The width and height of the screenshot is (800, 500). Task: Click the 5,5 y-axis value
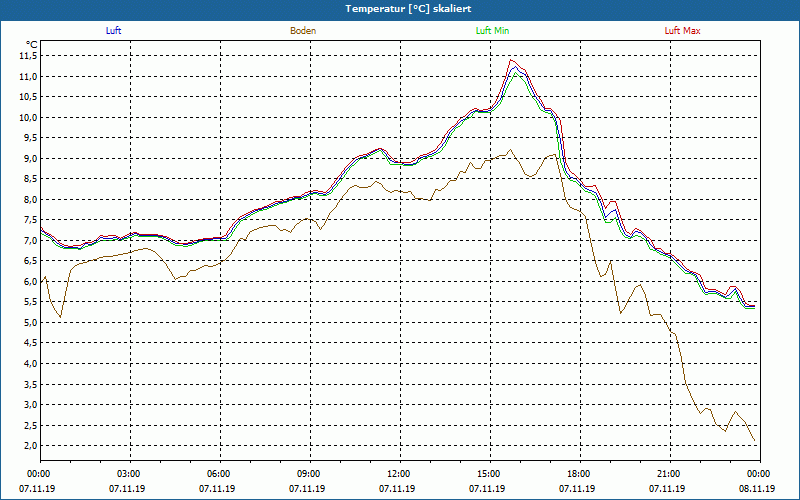30,302
